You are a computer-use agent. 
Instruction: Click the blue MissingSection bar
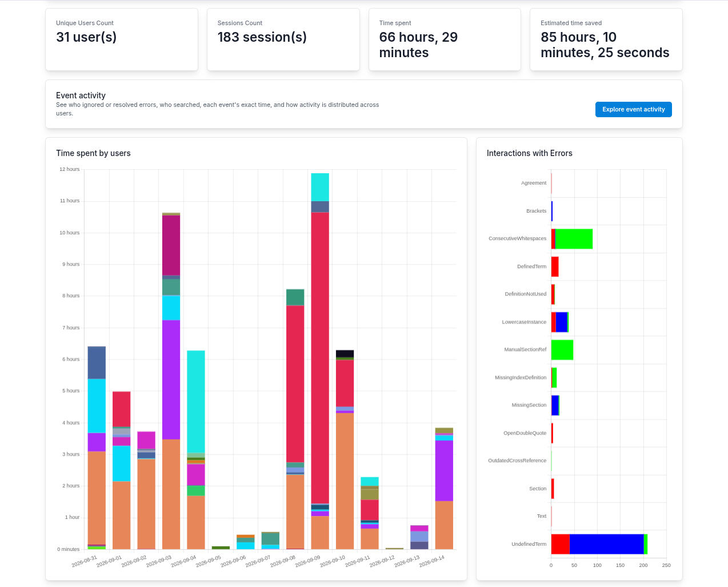coord(555,405)
